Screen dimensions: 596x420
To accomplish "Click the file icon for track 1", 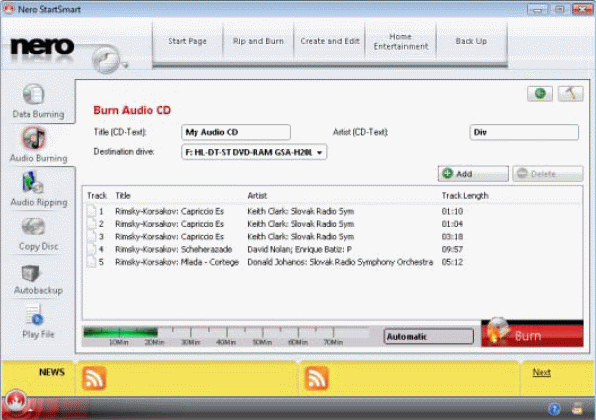I will pos(91,211).
